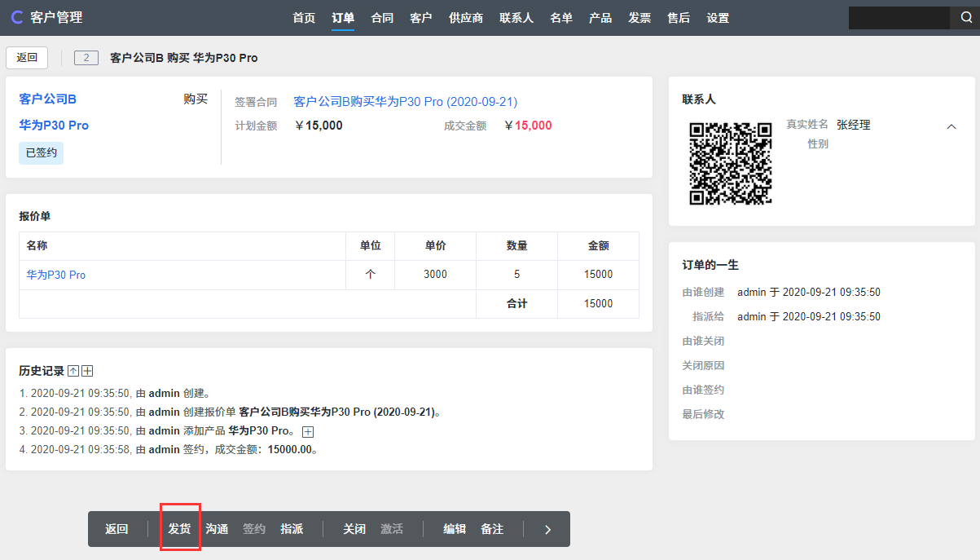Viewport: 980px width, 560px height.
Task: Click 沟通 in the action bar
Action: pyautogui.click(x=217, y=529)
